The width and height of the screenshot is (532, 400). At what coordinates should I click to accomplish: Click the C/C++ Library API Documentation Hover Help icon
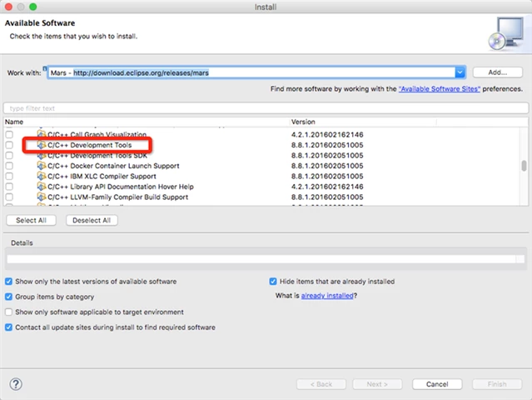point(42,187)
